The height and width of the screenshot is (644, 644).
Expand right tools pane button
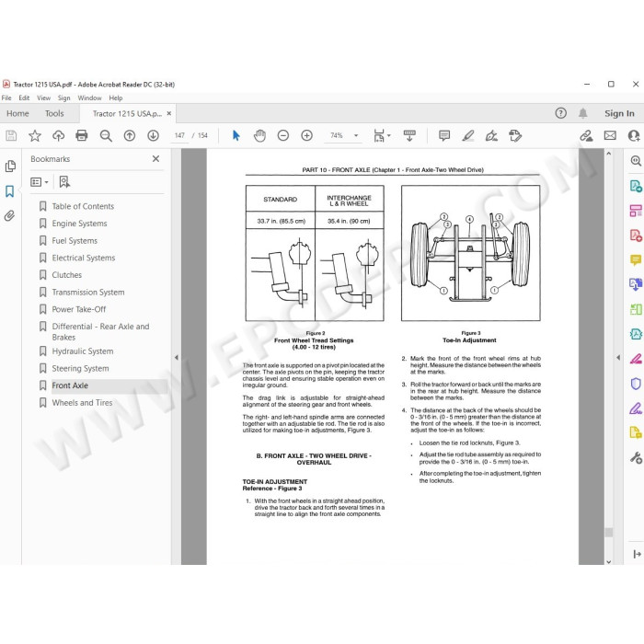click(637, 555)
